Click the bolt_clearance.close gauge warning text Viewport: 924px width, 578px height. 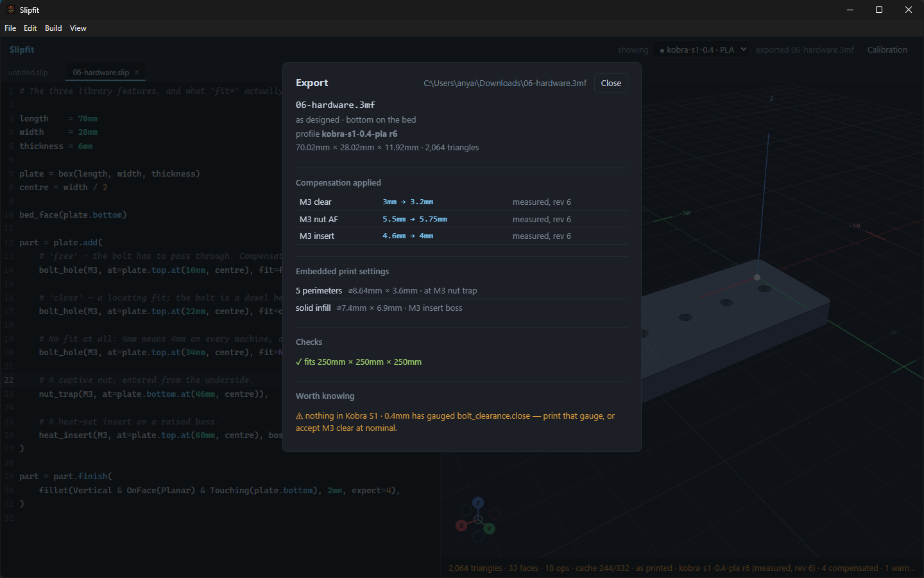pos(455,422)
